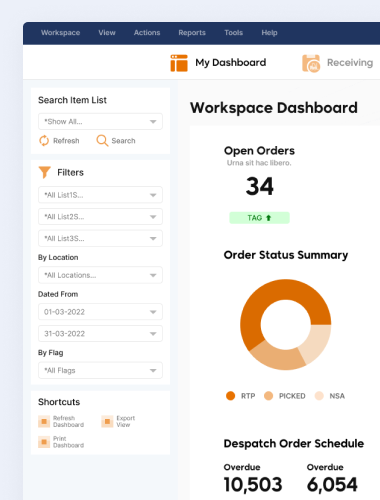Click the Filters funnel icon

click(45, 172)
